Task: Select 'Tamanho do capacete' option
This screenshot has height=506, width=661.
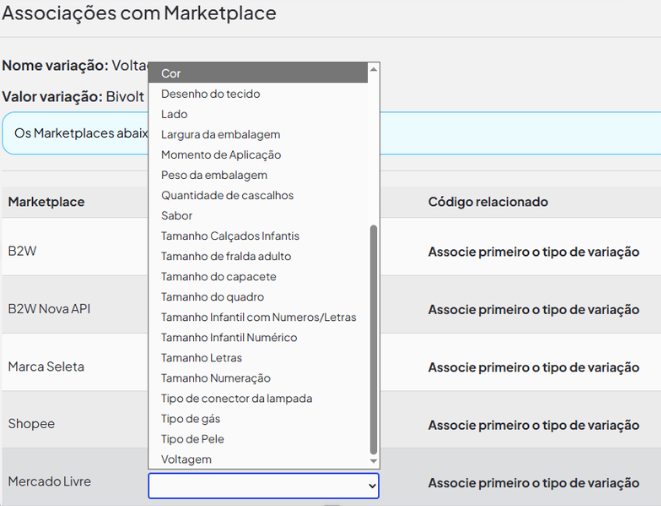Action: click(218, 276)
